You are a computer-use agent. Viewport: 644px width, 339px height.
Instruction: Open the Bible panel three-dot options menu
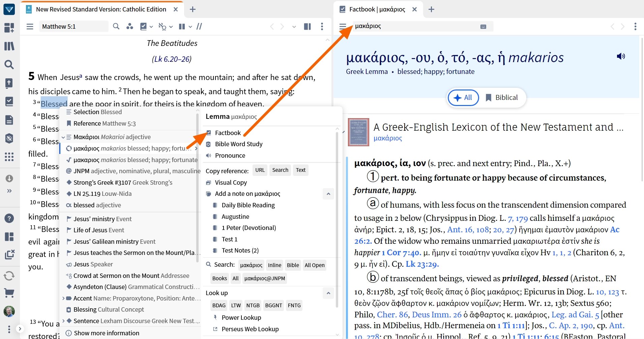[x=322, y=26]
